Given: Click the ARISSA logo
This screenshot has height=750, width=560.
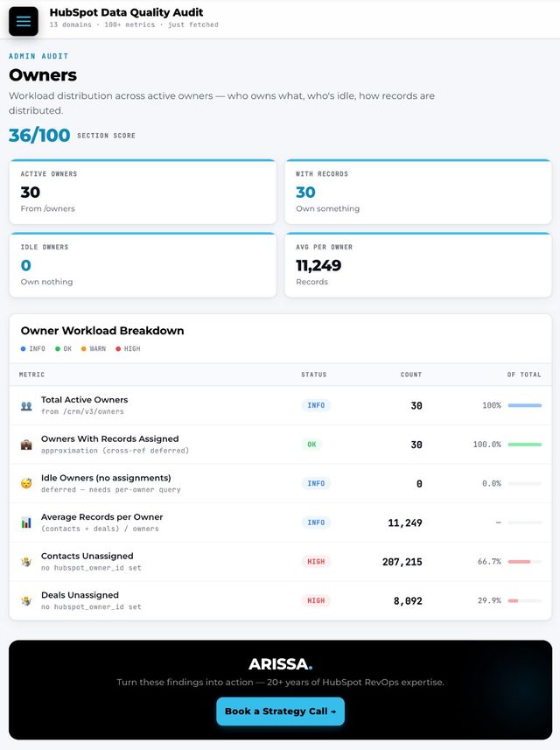Looking at the screenshot, I should [x=280, y=664].
